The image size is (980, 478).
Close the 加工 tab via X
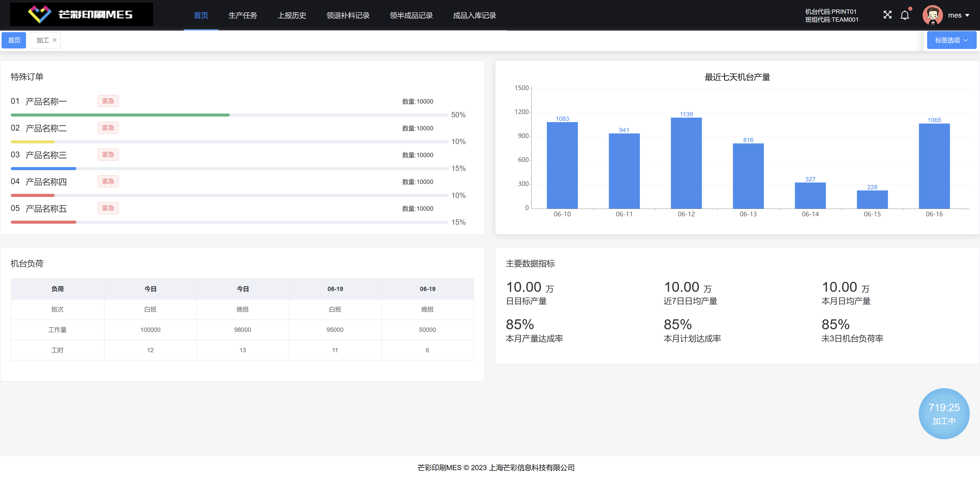pos(55,40)
